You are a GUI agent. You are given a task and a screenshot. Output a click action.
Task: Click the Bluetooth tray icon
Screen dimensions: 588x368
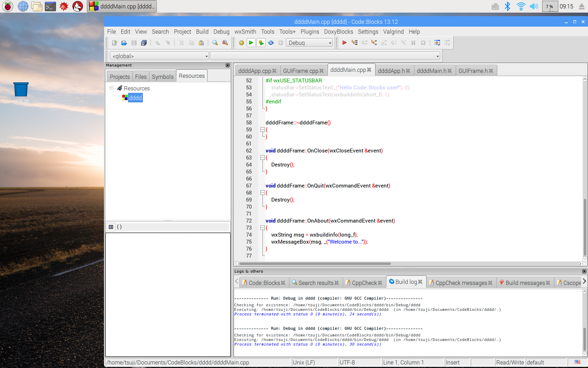tap(507, 6)
